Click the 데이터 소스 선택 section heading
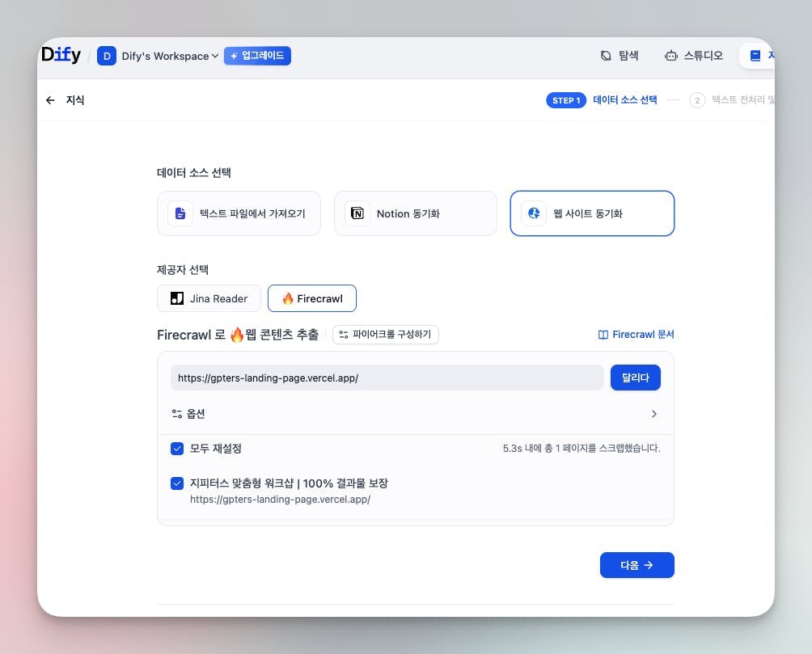This screenshot has width=812, height=654. pyautogui.click(x=194, y=173)
